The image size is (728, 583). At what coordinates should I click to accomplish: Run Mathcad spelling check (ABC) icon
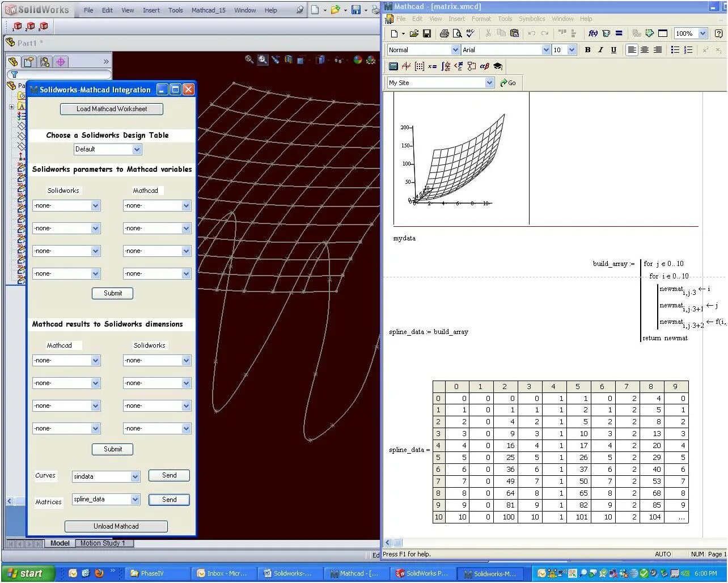point(470,33)
